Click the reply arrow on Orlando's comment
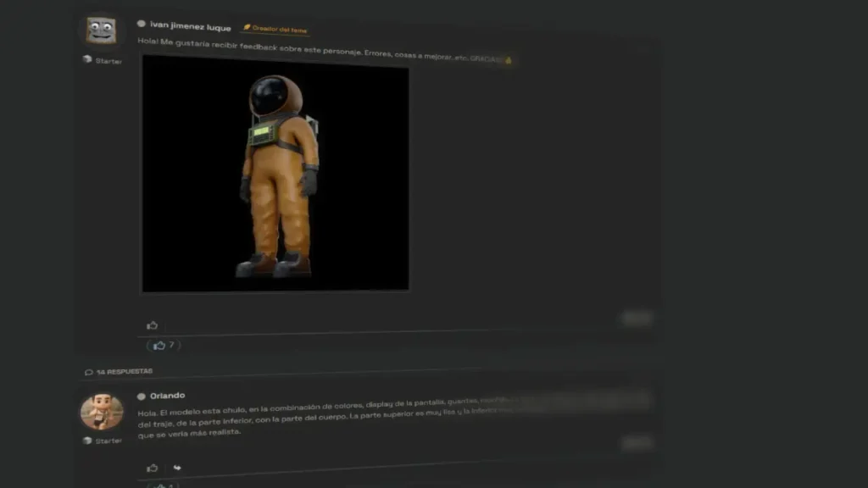The image size is (868, 488). click(177, 468)
